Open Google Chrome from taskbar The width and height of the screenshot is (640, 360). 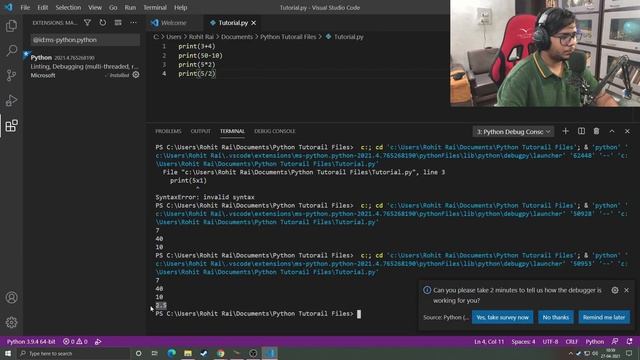pyautogui.click(x=221, y=353)
